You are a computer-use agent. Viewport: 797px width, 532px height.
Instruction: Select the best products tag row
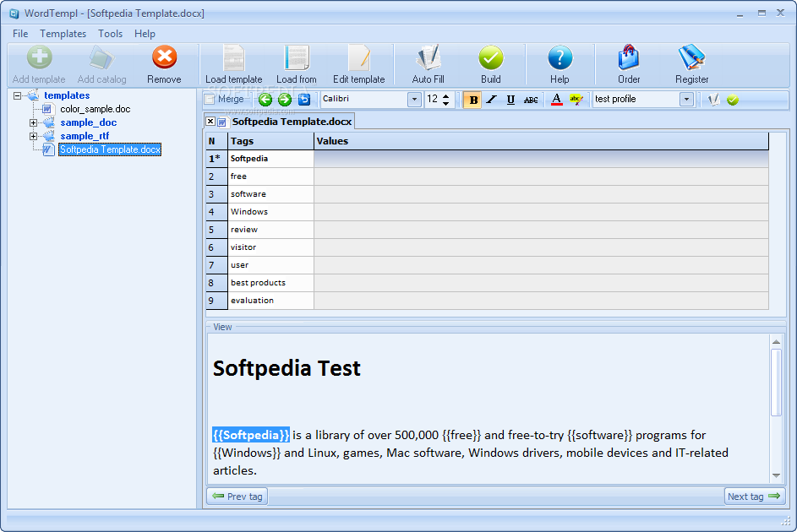270,283
